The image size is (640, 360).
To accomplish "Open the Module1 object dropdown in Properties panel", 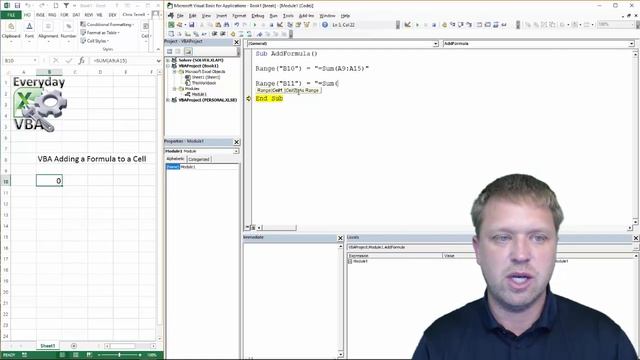I will point(236,151).
